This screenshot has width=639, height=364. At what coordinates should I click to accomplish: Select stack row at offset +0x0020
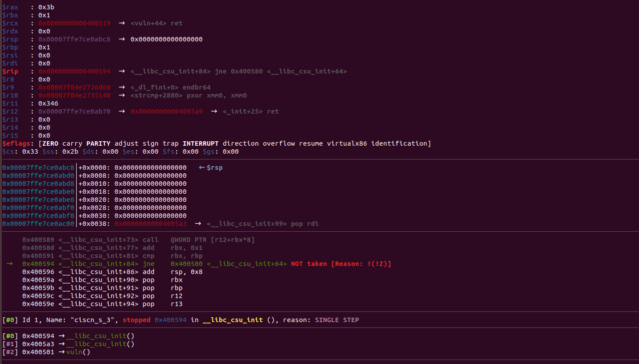[94, 200]
